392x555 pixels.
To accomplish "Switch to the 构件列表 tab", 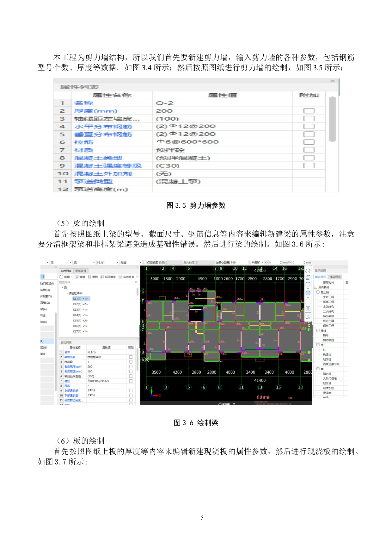I will [66, 271].
